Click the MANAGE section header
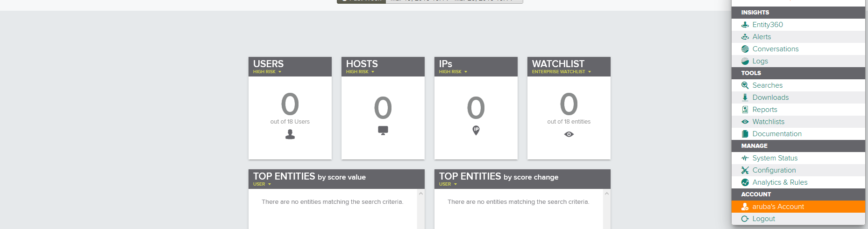 798,146
